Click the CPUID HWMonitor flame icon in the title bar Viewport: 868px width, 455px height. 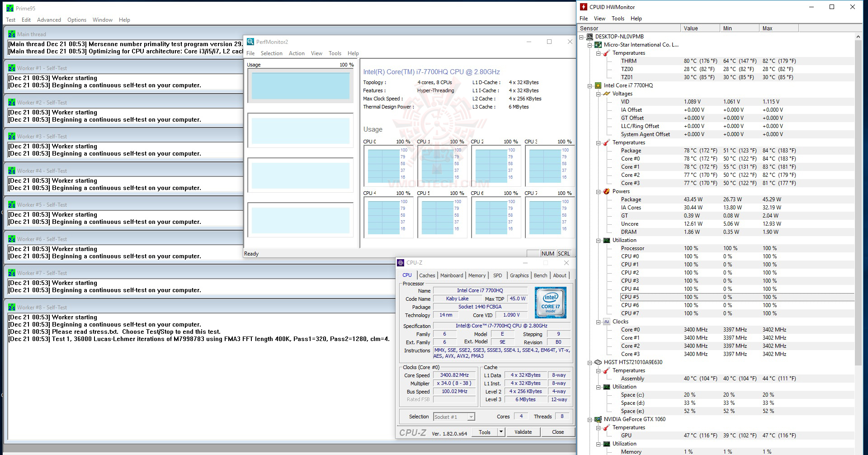[583, 7]
